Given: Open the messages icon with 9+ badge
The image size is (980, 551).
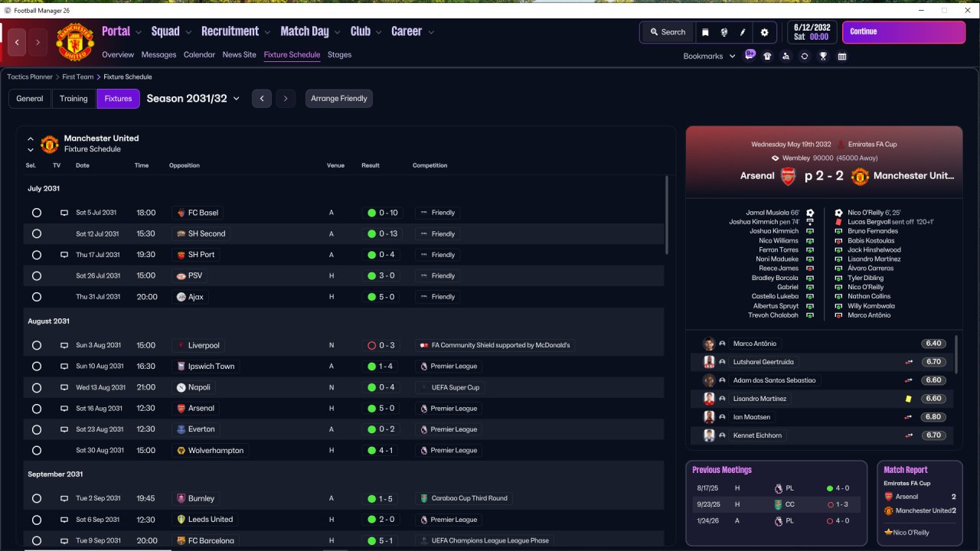Looking at the screenshot, I should [x=750, y=55].
